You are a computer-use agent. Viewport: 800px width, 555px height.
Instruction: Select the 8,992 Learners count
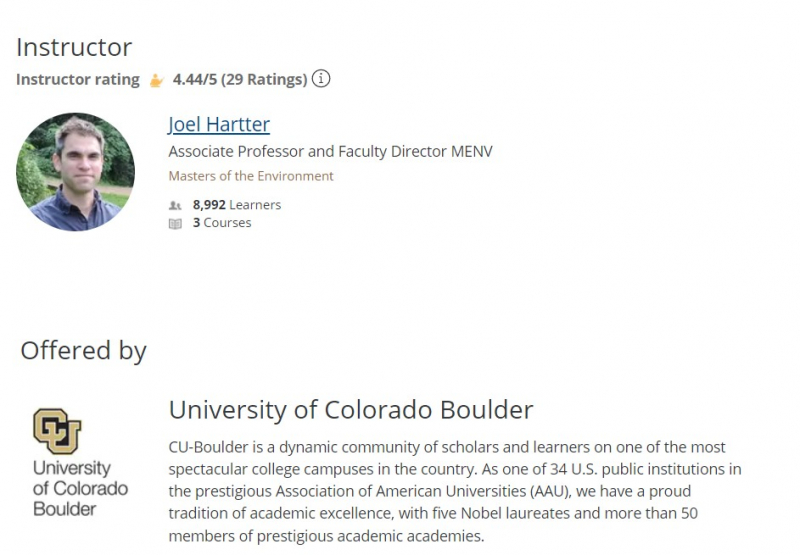pyautogui.click(x=237, y=205)
